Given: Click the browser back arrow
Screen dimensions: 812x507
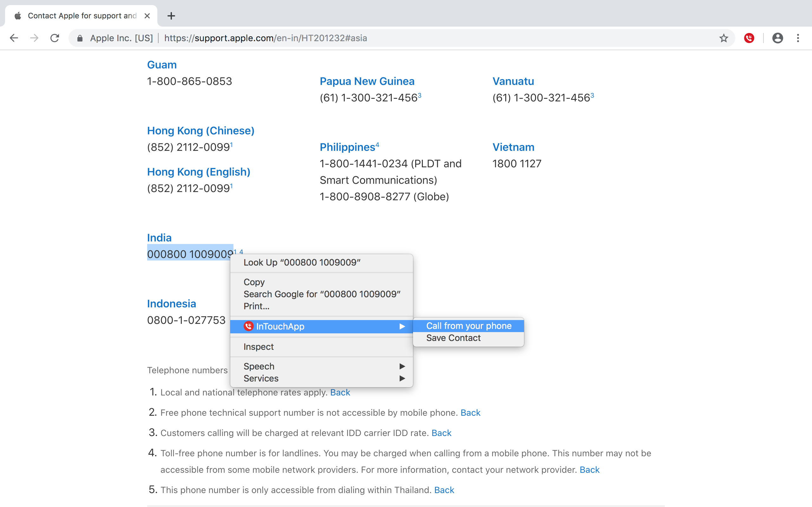Looking at the screenshot, I should [x=14, y=38].
